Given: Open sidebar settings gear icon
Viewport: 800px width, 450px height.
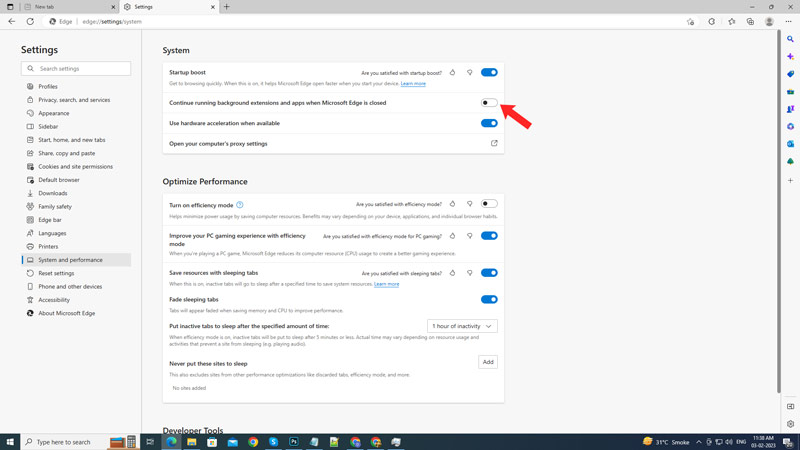Looking at the screenshot, I should click(x=790, y=424).
